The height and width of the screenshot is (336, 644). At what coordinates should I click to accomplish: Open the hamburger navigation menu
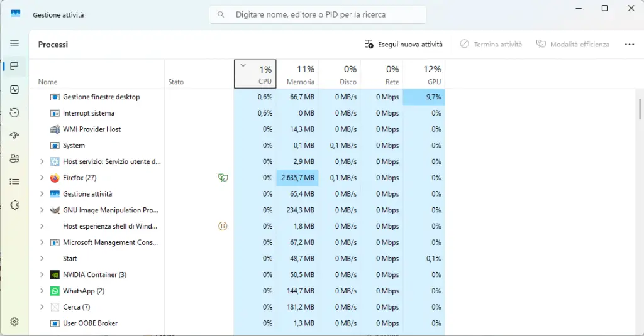point(14,43)
